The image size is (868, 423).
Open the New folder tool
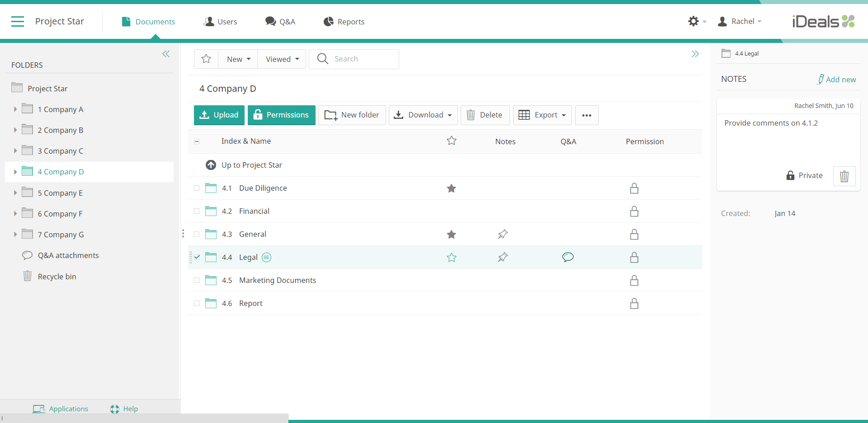click(352, 115)
